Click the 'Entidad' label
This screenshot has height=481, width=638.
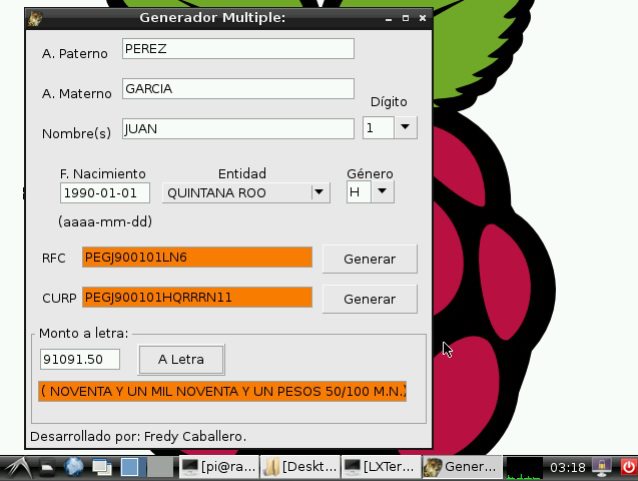[x=242, y=174]
